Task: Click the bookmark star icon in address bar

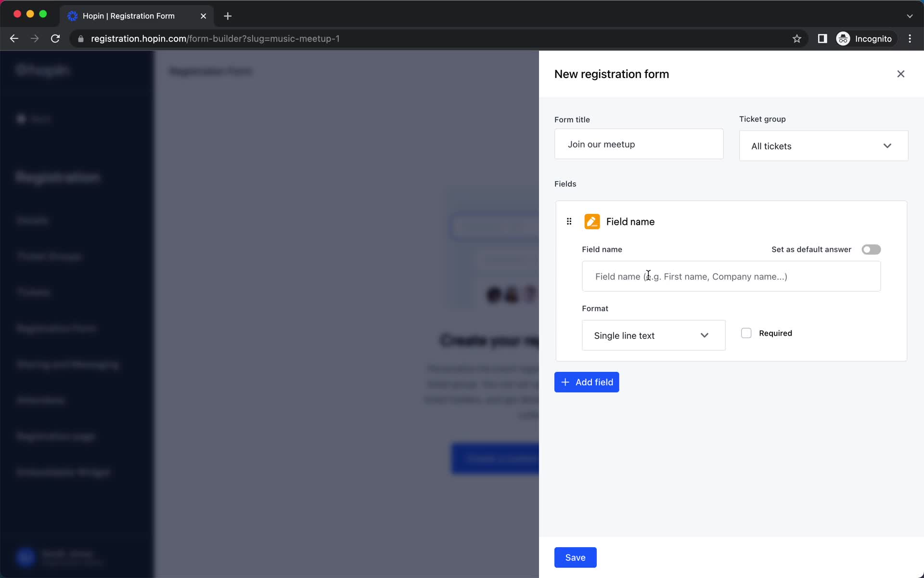Action: click(x=796, y=38)
